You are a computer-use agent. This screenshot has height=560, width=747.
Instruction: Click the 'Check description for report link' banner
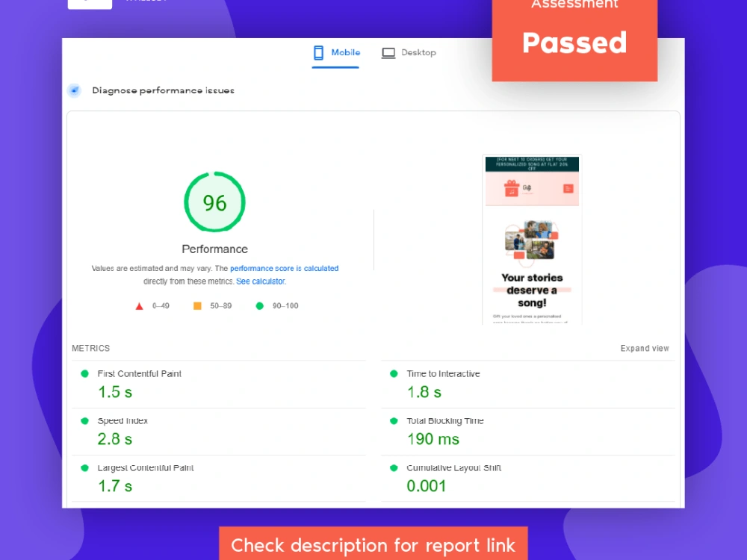pyautogui.click(x=373, y=544)
